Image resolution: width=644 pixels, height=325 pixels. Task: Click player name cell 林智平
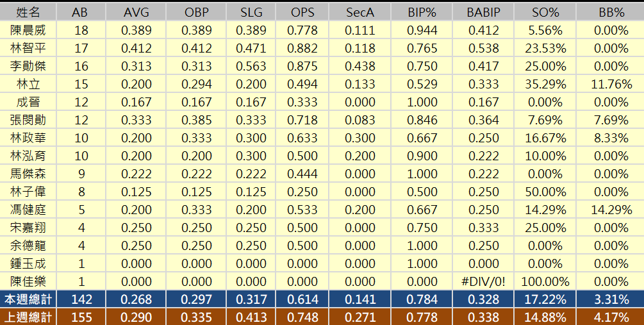point(28,48)
